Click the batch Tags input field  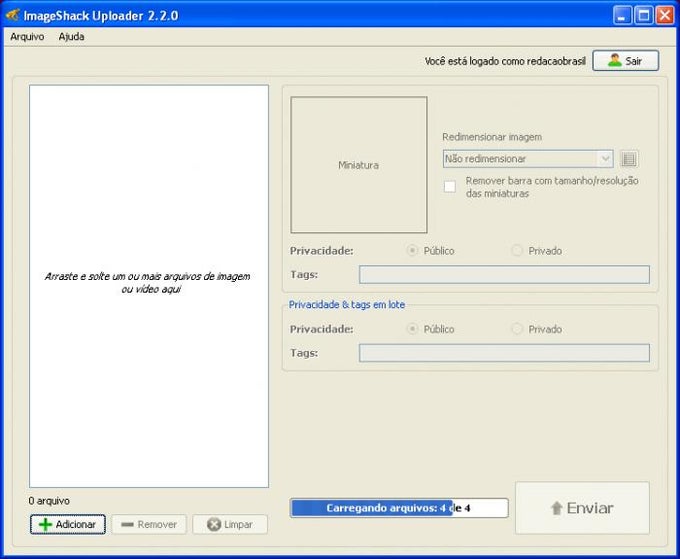pyautogui.click(x=504, y=353)
